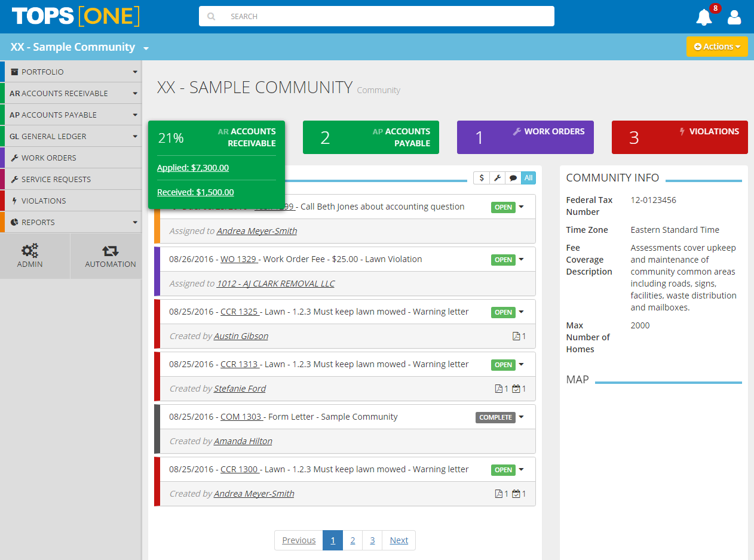The image size is (754, 560).
Task: Open the WO 1329 link
Action: coord(239,259)
